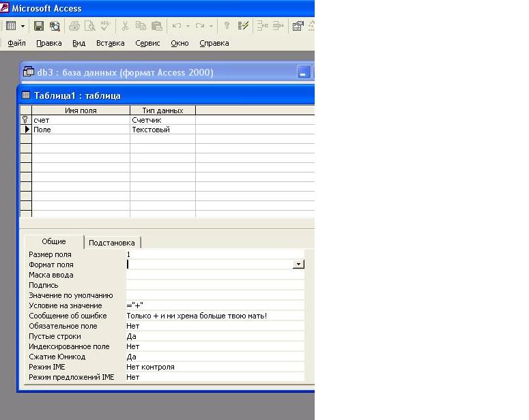Click Пустые строки value Да
The image size is (529, 420).
[x=215, y=336]
